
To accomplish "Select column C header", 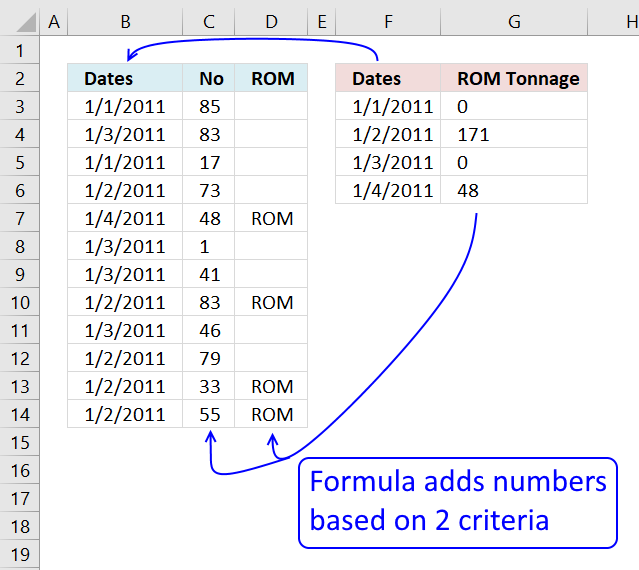I will click(209, 22).
